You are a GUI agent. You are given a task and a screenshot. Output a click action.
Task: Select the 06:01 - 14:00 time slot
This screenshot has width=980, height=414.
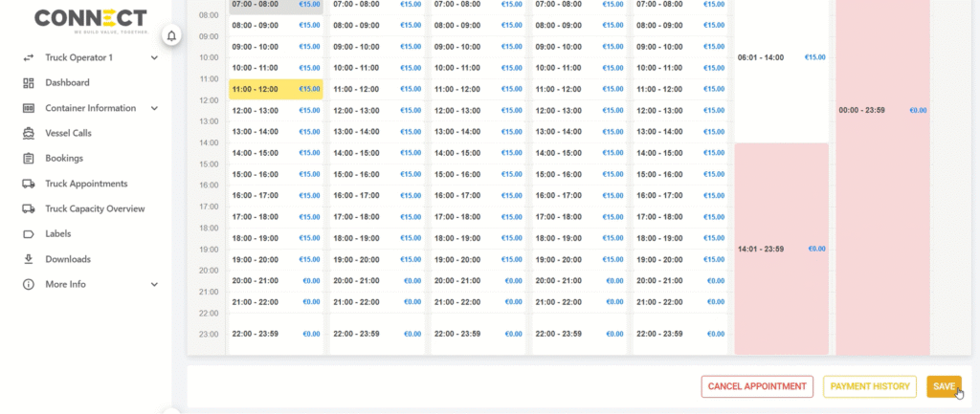[780, 57]
